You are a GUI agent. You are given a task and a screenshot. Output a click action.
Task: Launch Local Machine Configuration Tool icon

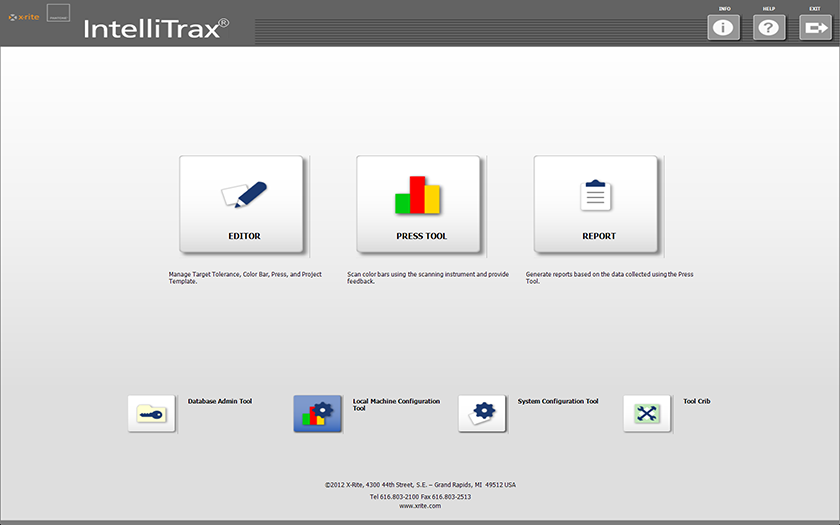coord(317,414)
